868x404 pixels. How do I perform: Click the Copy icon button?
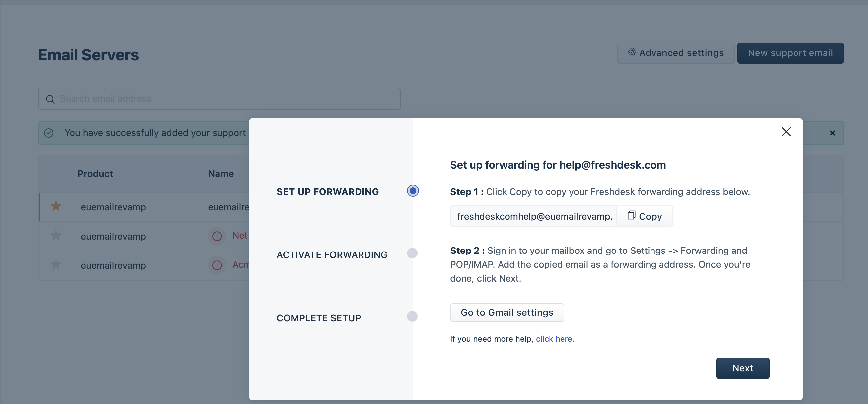tap(644, 216)
